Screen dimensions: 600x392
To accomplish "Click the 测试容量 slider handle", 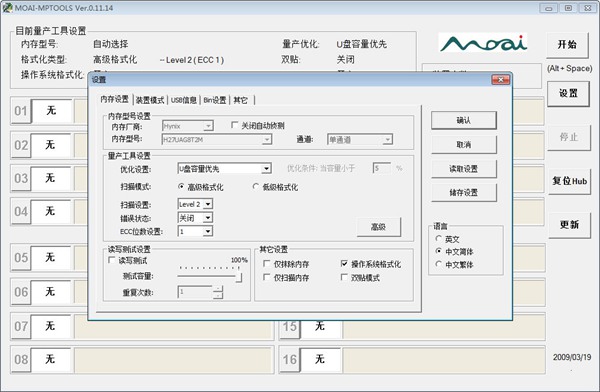I will 239,277.
